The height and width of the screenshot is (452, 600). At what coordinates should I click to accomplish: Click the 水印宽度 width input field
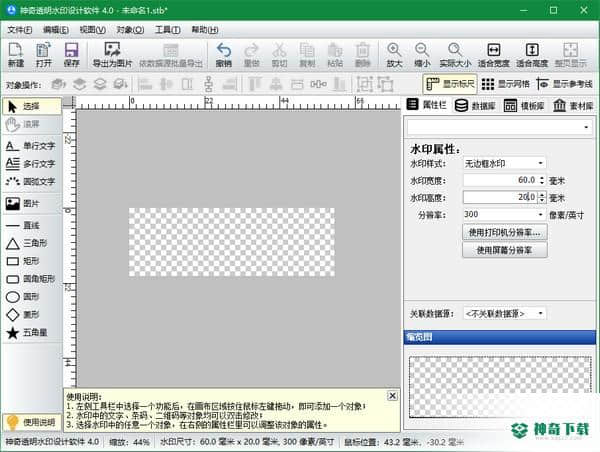501,180
